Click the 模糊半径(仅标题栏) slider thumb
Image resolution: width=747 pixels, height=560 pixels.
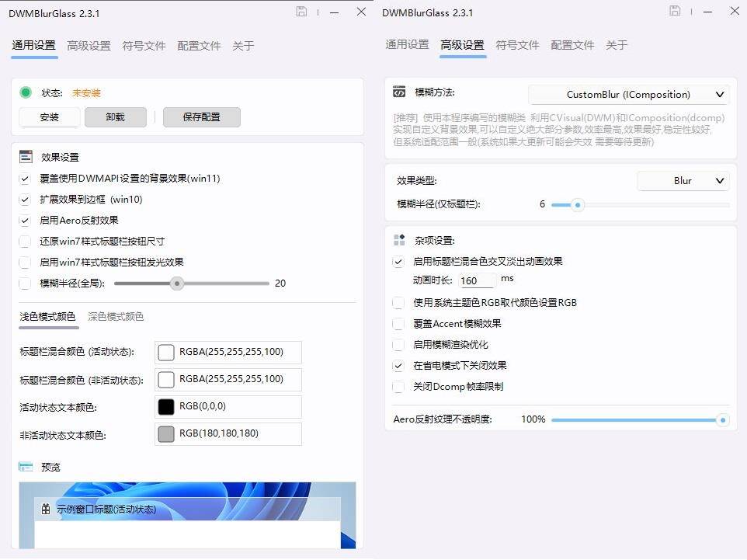click(x=578, y=205)
